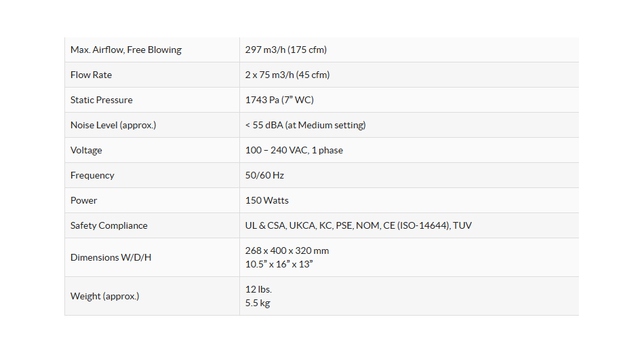Viewport: 644px width, 353px height.
Task: Click the 'Power' row label
Action: tap(83, 200)
